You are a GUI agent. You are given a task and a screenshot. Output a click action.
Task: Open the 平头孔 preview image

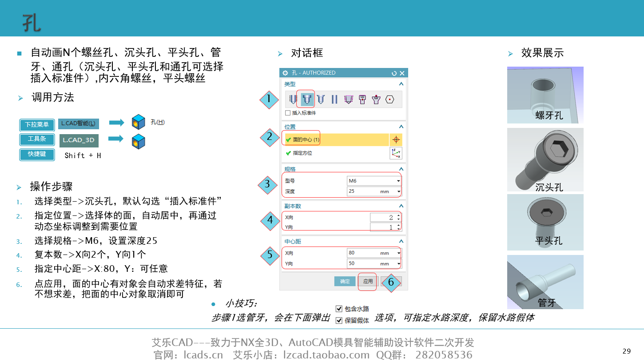(x=545, y=222)
